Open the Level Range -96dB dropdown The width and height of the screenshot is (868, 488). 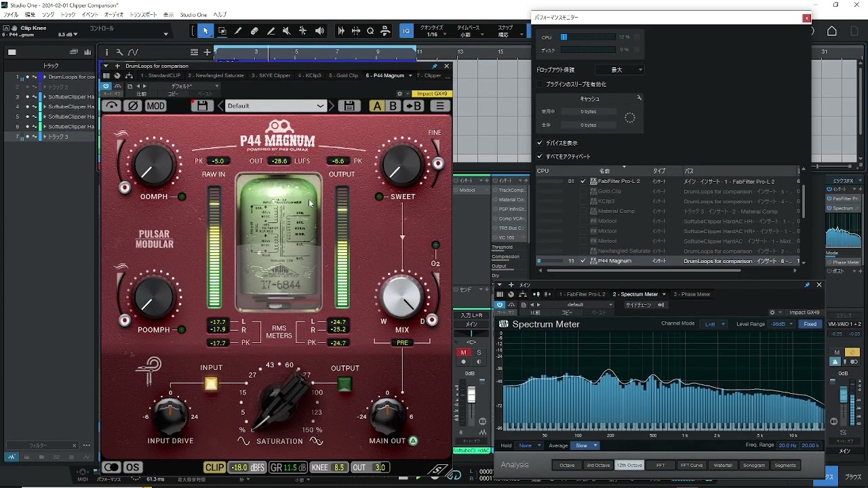783,324
